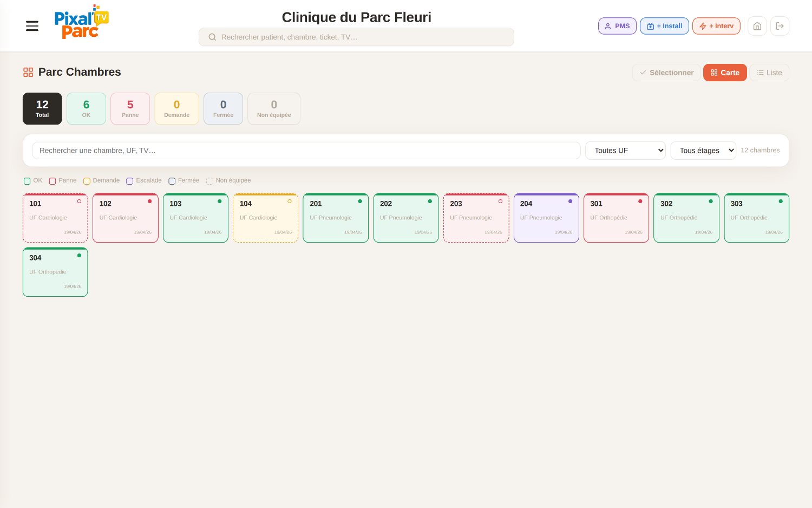Open the PMS user button
Image resolution: width=812 pixels, height=508 pixels.
pyautogui.click(x=617, y=26)
